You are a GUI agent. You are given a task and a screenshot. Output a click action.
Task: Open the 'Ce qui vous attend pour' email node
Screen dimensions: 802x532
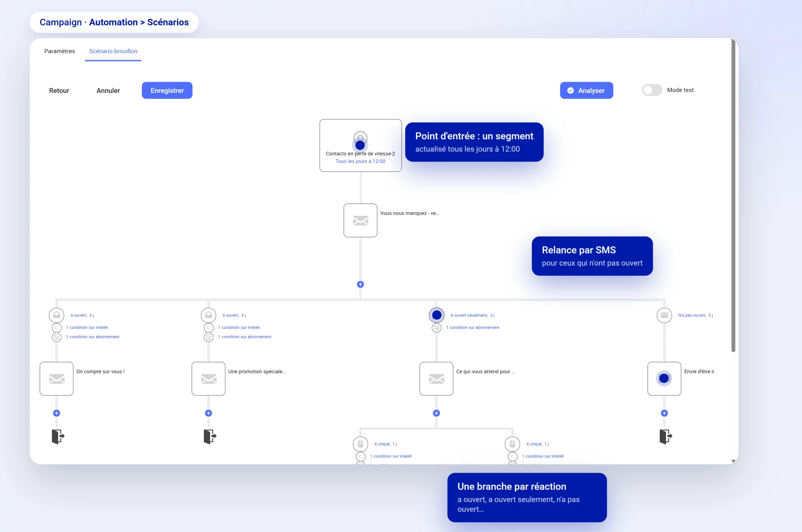pyautogui.click(x=436, y=379)
